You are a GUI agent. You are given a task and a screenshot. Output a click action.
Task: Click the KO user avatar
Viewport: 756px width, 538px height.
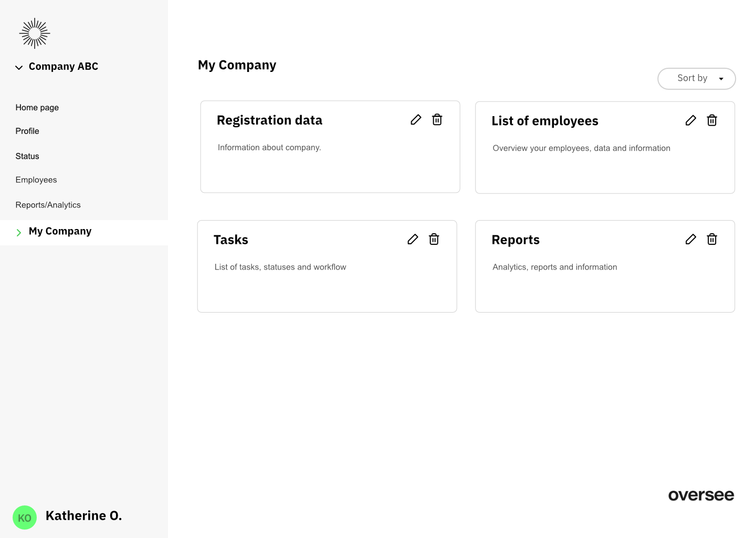(x=25, y=518)
